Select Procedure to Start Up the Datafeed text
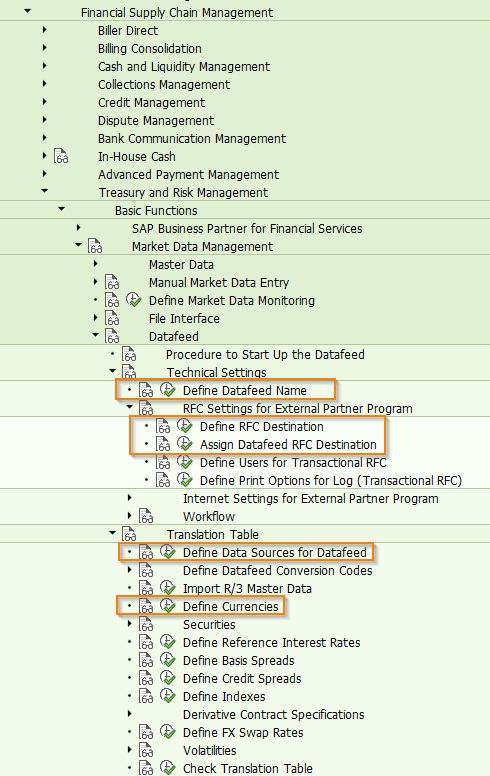The width and height of the screenshot is (490, 776). pyautogui.click(x=265, y=355)
